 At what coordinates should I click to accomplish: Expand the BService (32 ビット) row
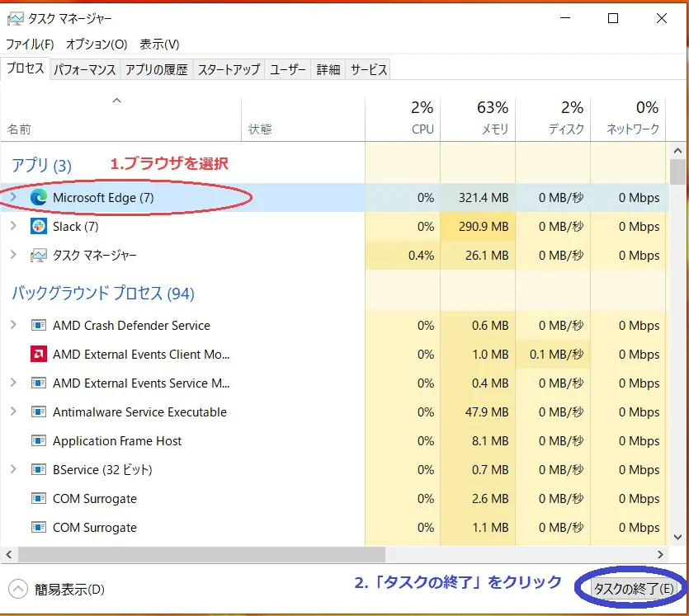point(13,469)
